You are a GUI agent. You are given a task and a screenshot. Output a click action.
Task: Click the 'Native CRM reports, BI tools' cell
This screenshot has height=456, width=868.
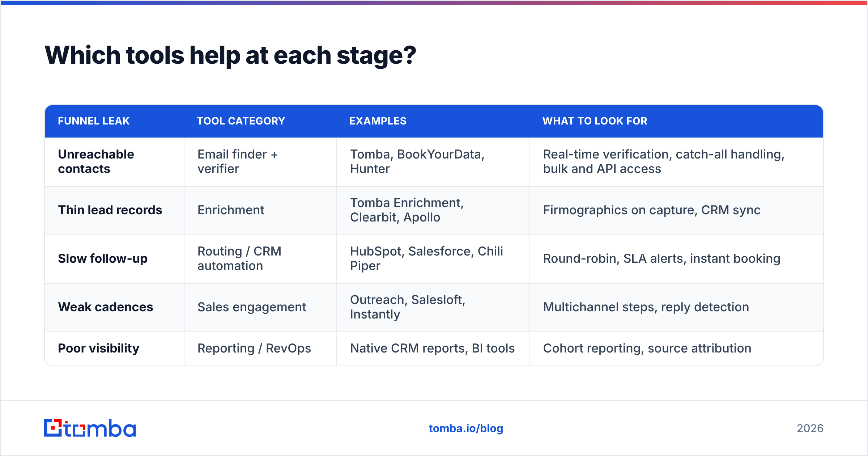(433, 349)
